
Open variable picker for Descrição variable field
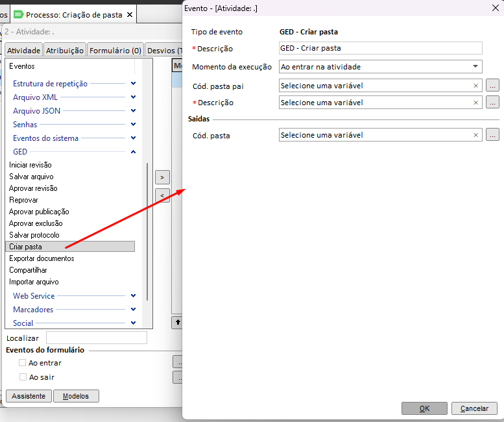click(x=492, y=103)
